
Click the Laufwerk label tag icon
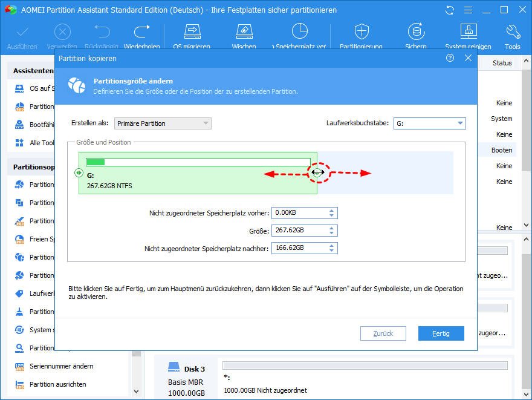20,293
